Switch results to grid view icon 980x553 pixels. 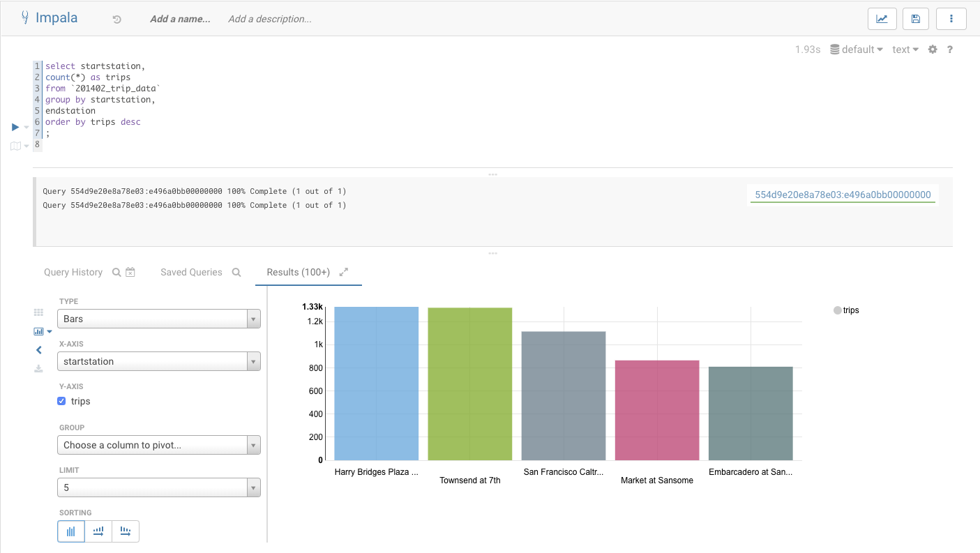click(38, 312)
